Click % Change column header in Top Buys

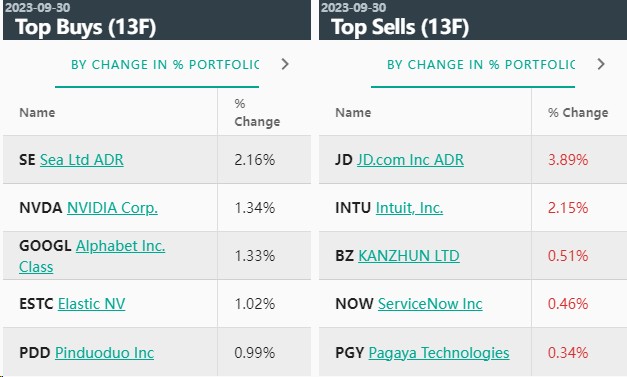pyautogui.click(x=257, y=112)
